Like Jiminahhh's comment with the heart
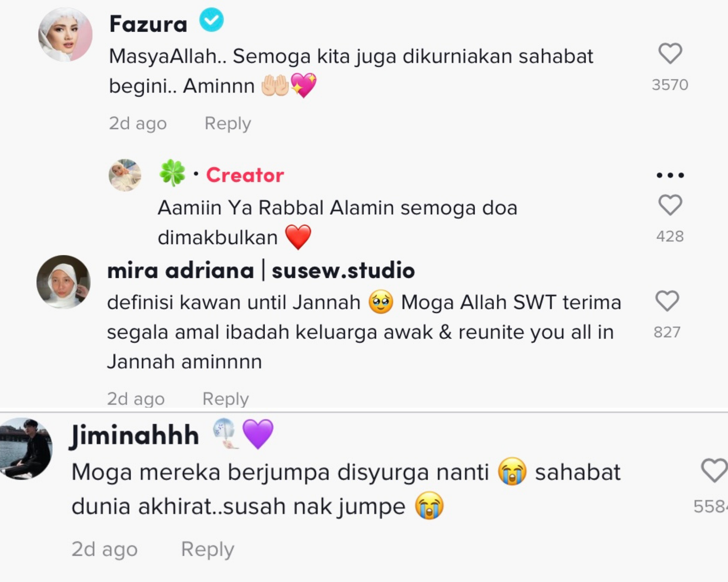This screenshot has height=582, width=728. tap(715, 470)
